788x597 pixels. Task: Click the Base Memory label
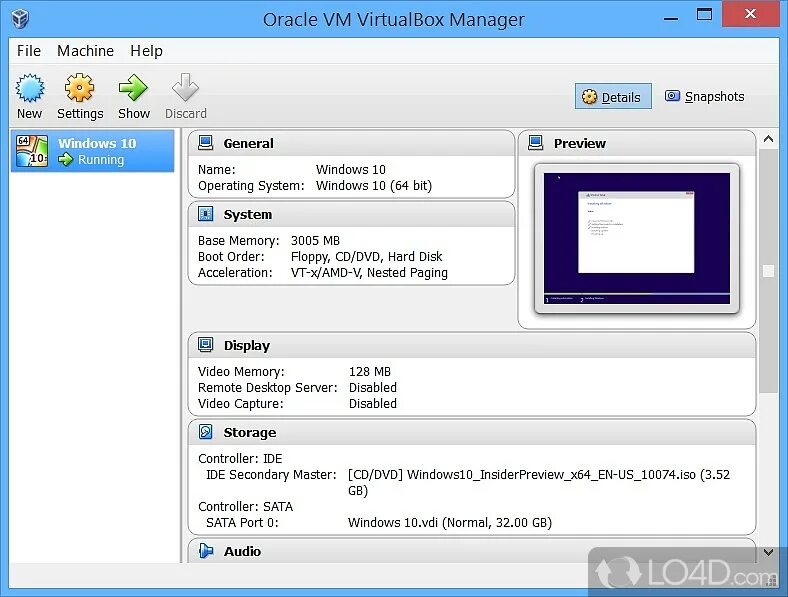click(x=238, y=241)
